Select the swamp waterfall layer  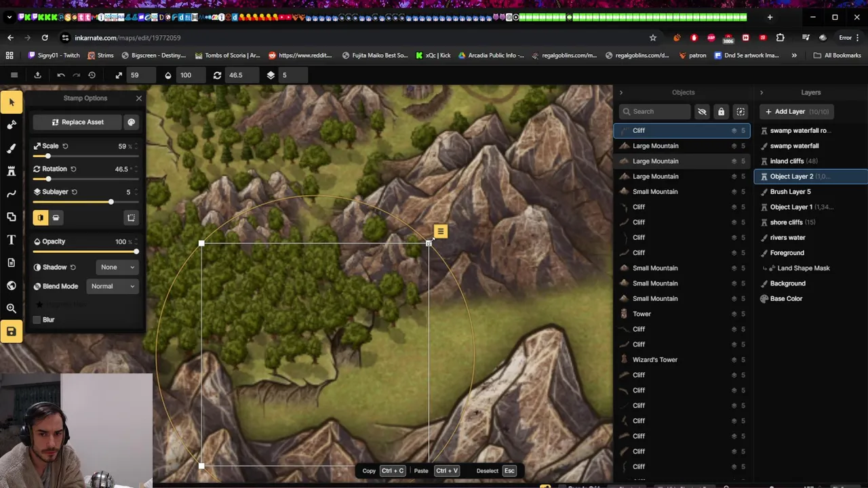(x=810, y=146)
